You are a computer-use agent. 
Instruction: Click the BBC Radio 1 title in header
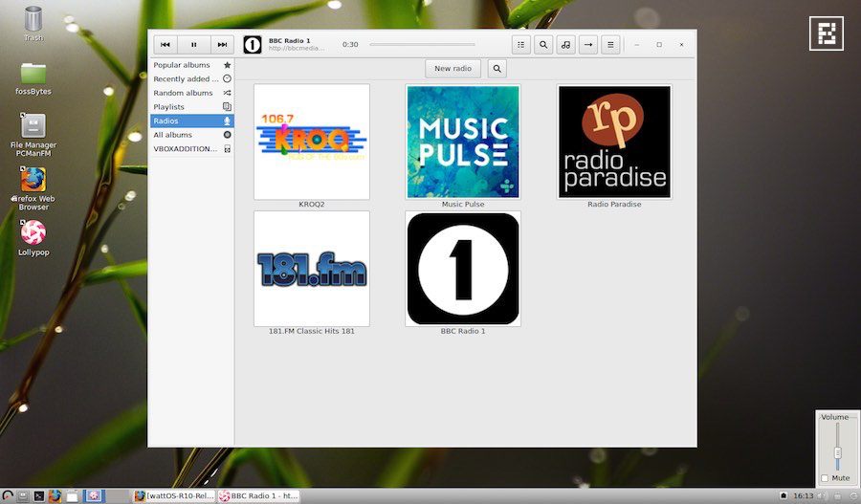pyautogui.click(x=289, y=40)
